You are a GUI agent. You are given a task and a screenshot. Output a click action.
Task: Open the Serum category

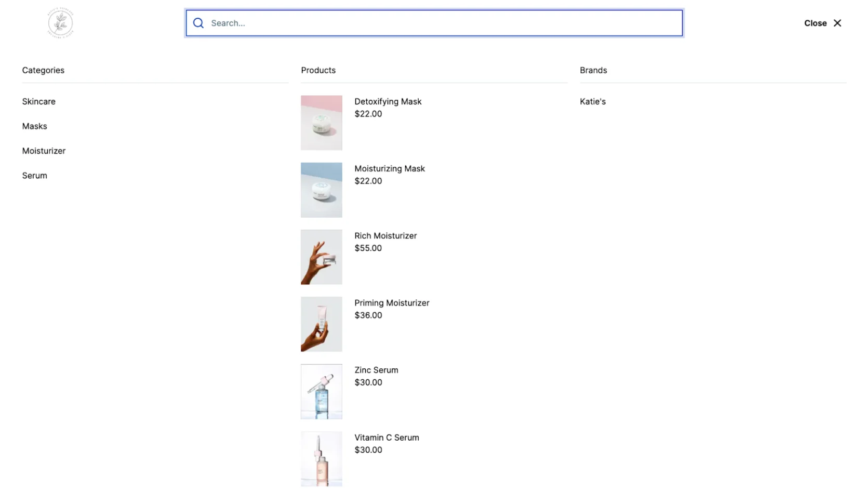point(35,176)
